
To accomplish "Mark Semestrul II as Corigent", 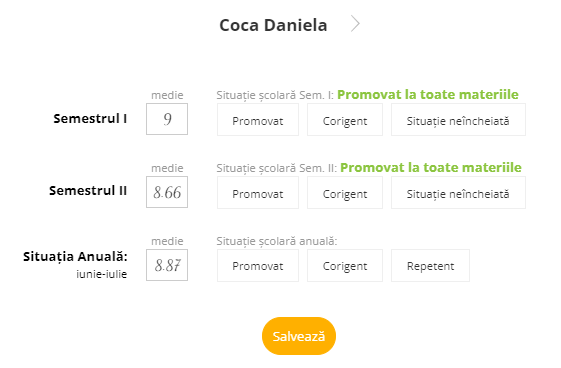I will point(345,193).
